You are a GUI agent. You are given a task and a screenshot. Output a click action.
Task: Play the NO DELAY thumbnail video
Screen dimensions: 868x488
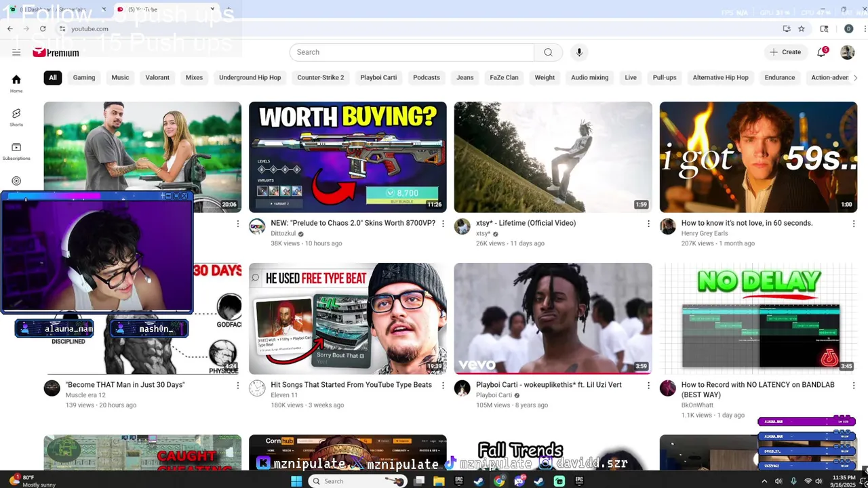tap(758, 319)
